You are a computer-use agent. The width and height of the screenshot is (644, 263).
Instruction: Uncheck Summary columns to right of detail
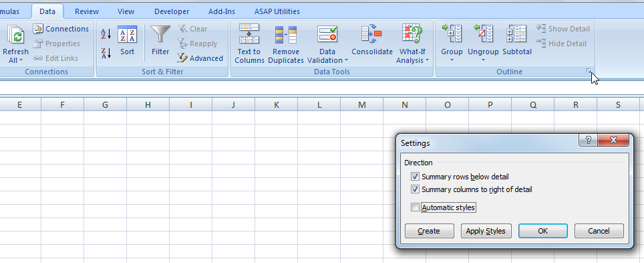[x=415, y=189]
